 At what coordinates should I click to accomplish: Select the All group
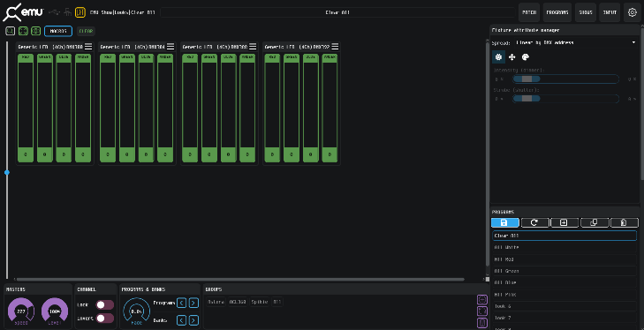(277, 302)
